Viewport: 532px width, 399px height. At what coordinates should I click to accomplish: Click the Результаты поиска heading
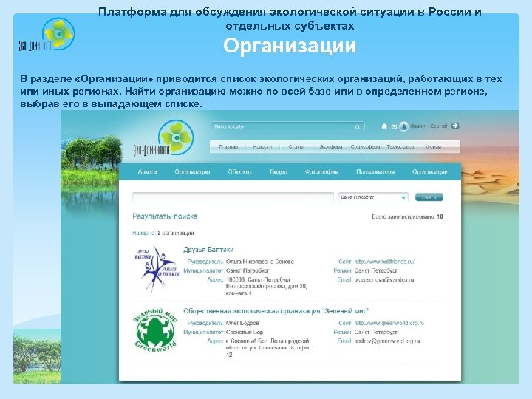coord(165,216)
